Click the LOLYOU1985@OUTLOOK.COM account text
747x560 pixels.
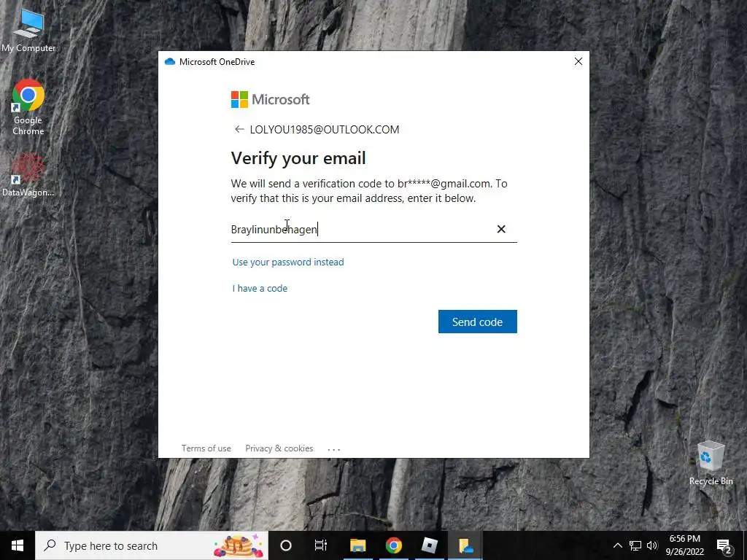click(325, 130)
